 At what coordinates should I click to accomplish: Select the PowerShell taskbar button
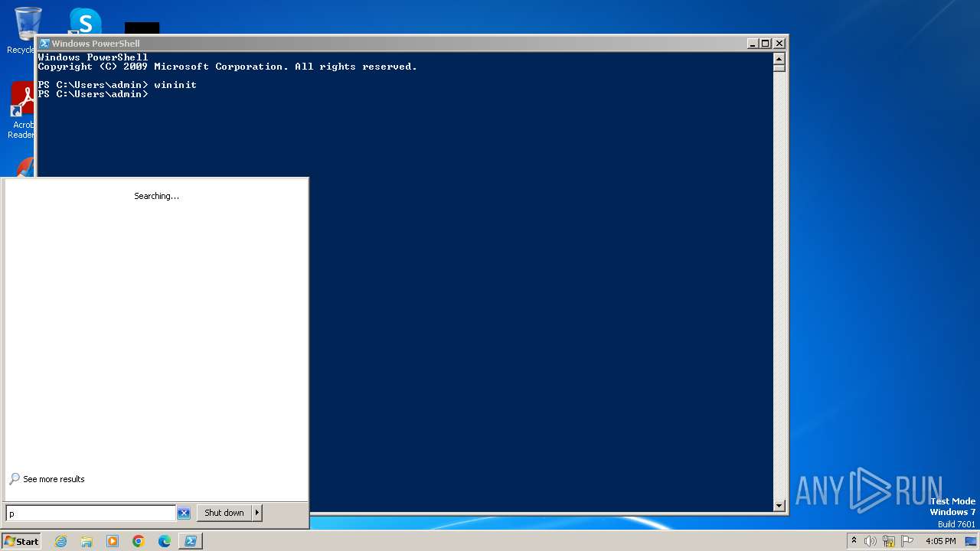pos(191,541)
